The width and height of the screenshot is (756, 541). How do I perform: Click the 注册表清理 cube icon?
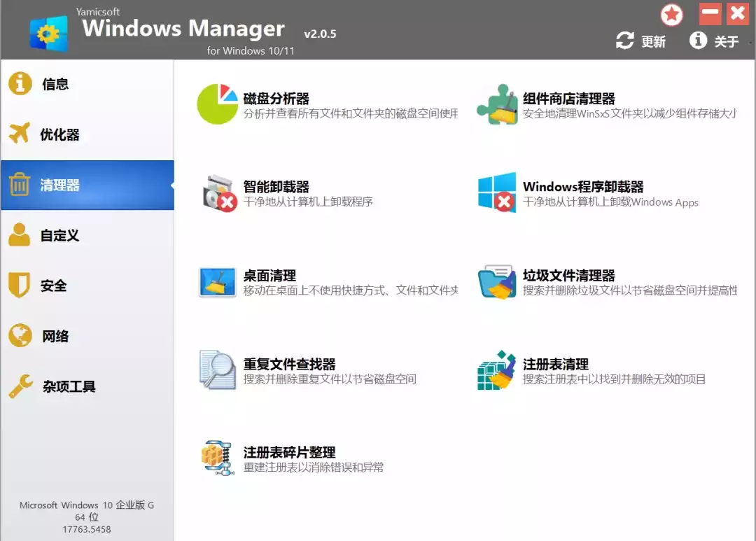click(x=497, y=370)
